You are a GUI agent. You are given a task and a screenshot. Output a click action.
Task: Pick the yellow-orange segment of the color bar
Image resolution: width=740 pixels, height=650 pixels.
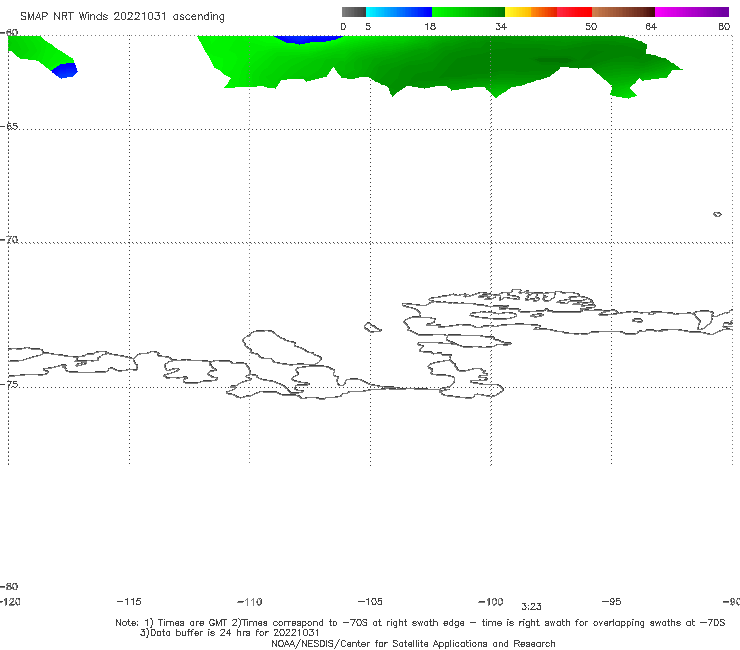coord(531,12)
